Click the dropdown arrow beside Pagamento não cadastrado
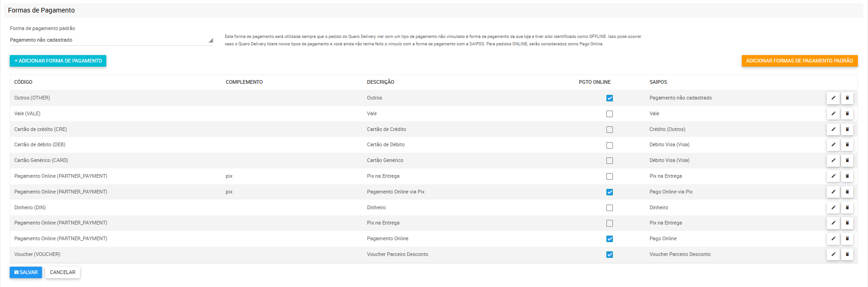 pyautogui.click(x=211, y=40)
